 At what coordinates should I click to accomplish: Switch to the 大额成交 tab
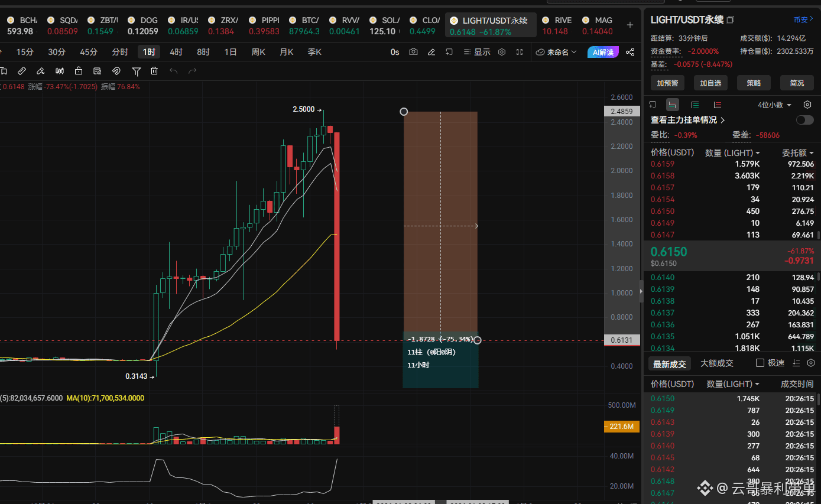click(x=716, y=363)
